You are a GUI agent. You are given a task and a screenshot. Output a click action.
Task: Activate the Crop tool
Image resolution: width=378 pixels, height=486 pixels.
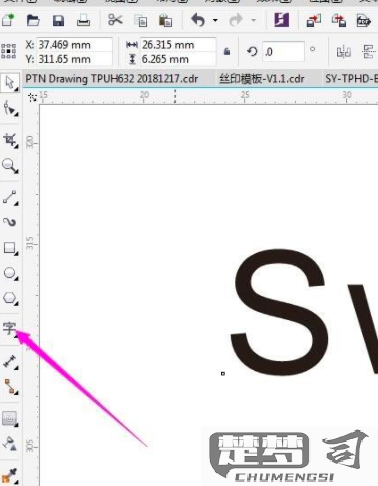pyautogui.click(x=10, y=140)
